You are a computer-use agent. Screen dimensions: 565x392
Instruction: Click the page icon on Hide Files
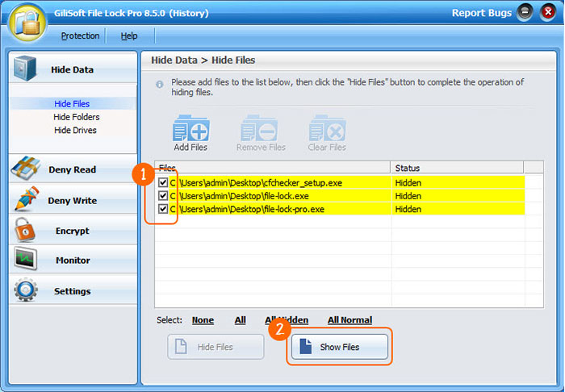click(x=181, y=346)
